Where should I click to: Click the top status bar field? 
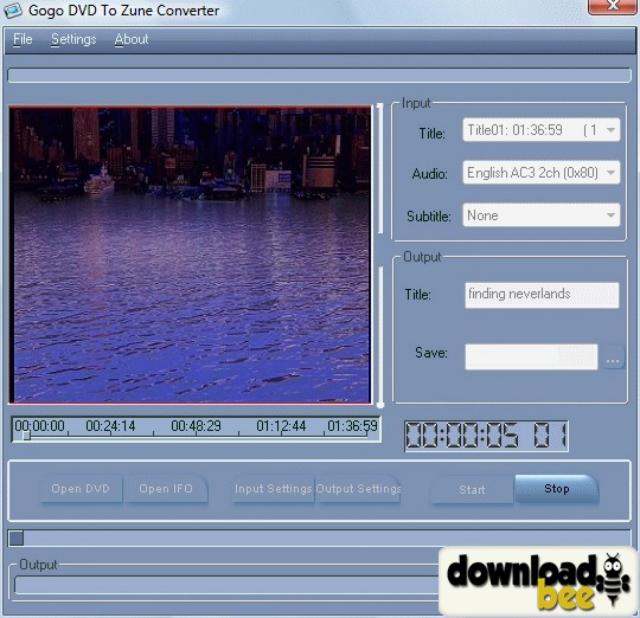pyautogui.click(x=320, y=76)
